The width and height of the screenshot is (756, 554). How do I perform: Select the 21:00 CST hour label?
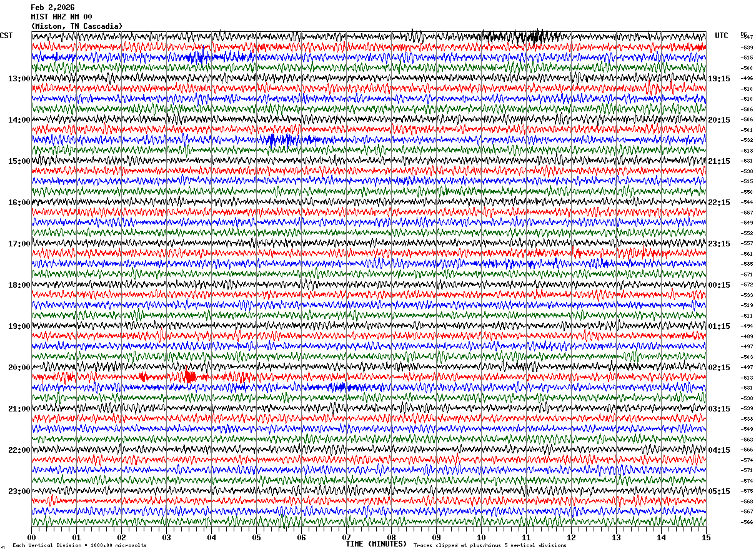tap(19, 409)
